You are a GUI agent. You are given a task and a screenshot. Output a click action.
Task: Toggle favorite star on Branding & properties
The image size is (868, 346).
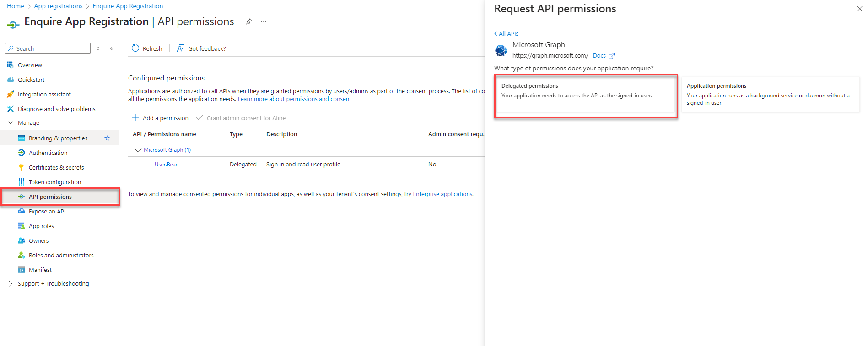[x=107, y=138]
